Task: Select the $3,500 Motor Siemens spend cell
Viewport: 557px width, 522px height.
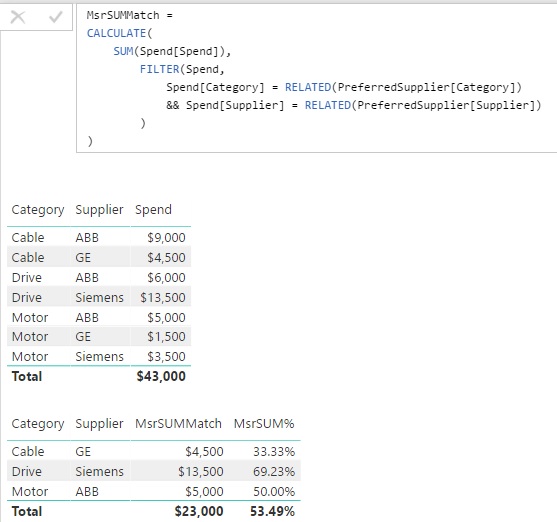Action: click(x=166, y=356)
